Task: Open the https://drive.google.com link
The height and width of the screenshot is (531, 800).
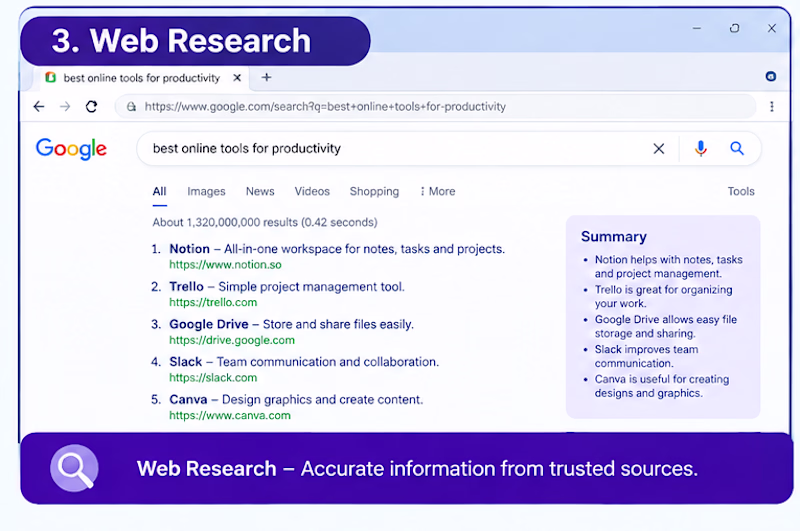Action: [x=232, y=340]
